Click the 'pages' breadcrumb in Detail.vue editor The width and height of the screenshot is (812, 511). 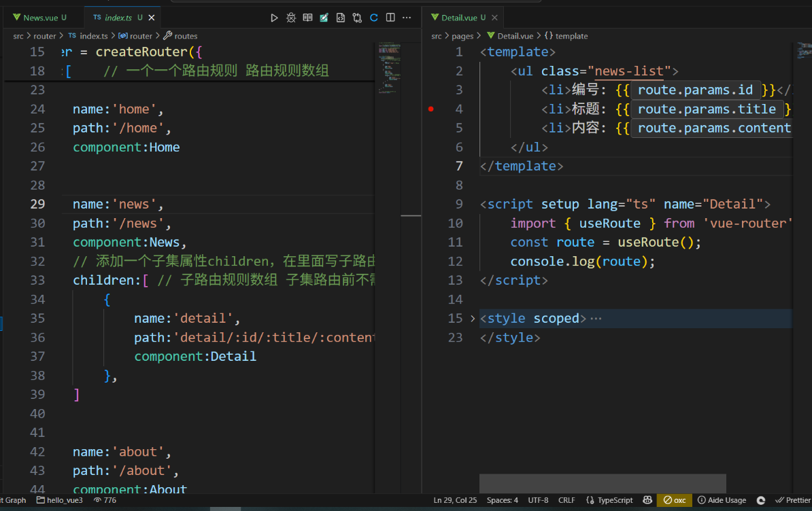(x=462, y=36)
